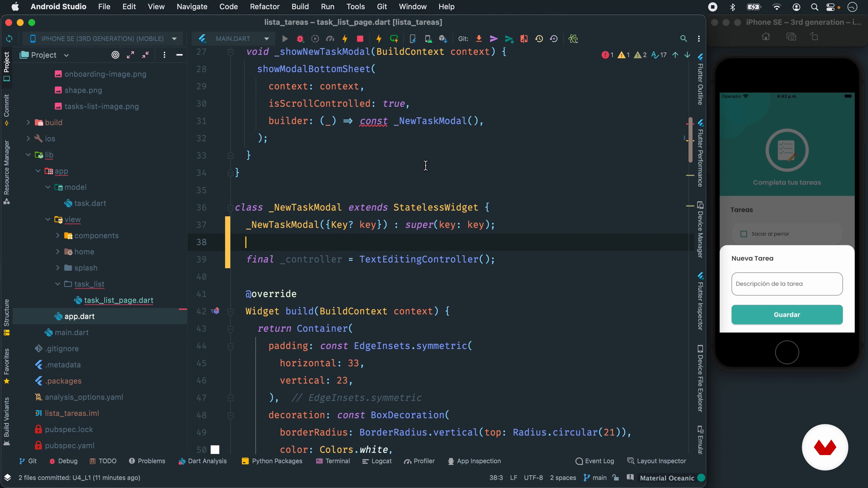868x488 pixels.
Task: Collapse the task_list folder
Action: click(58, 284)
